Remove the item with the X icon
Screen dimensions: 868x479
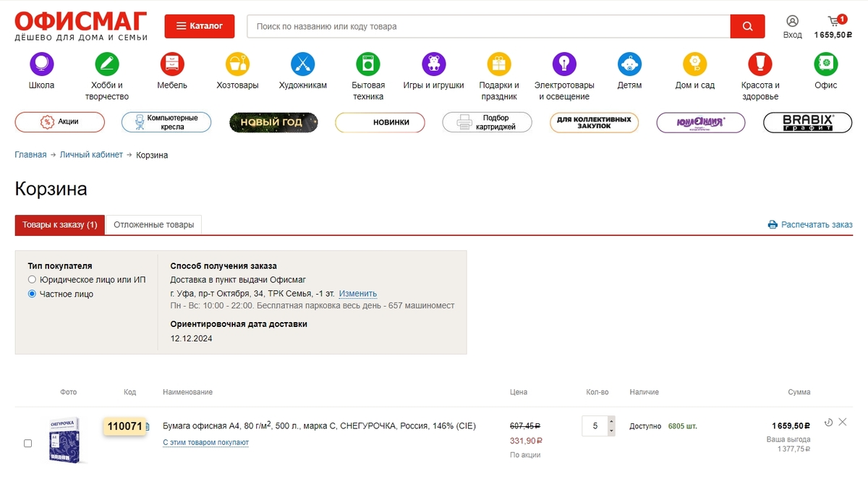pyautogui.click(x=842, y=422)
